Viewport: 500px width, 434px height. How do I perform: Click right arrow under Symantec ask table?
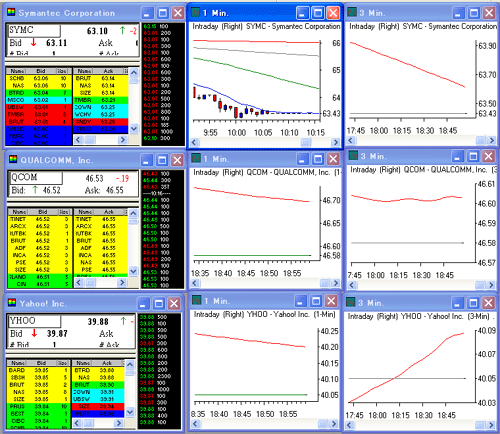click(x=123, y=139)
